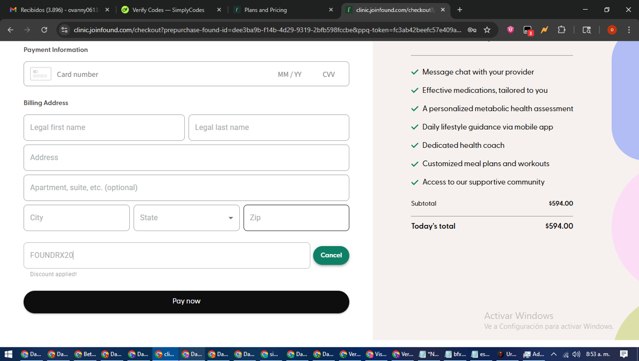Click 'Message chat with your provider' text

tap(478, 72)
